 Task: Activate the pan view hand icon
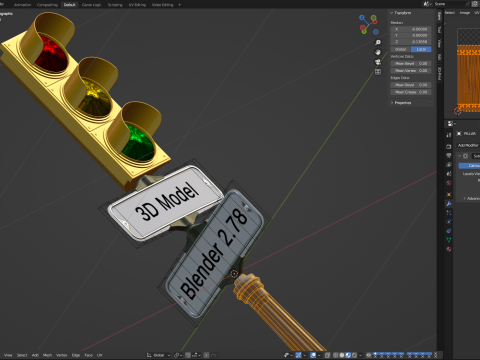pos(378,52)
